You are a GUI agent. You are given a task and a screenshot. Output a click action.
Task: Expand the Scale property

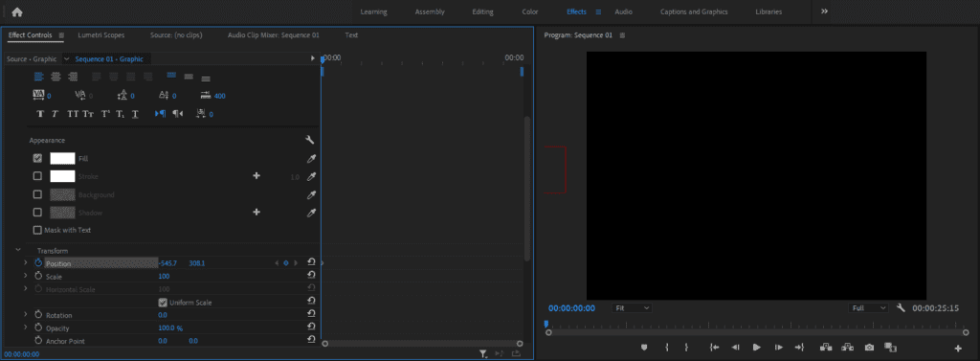26,275
